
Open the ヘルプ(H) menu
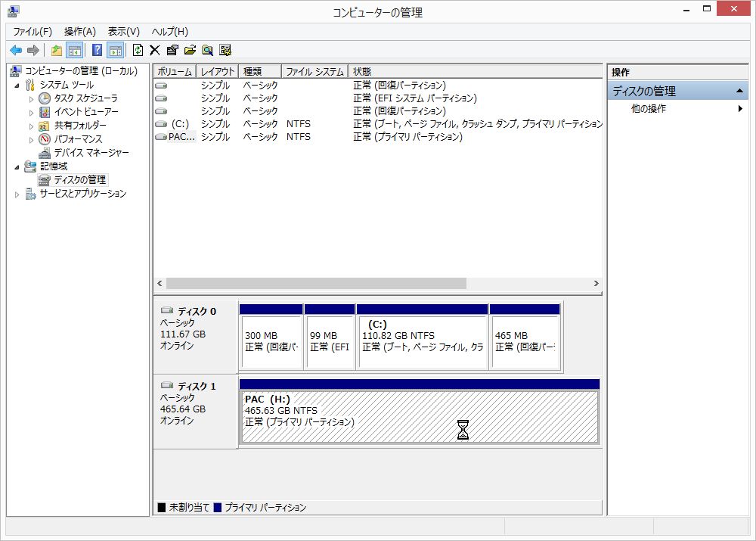169,32
